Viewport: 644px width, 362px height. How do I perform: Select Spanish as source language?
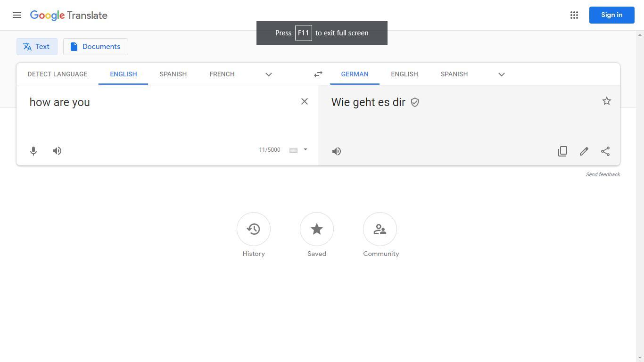pyautogui.click(x=173, y=74)
